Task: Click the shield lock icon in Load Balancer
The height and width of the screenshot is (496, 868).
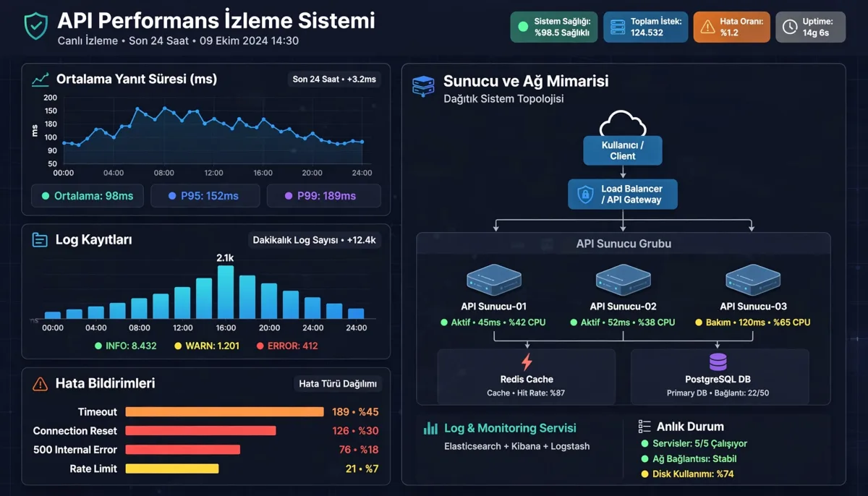Action: click(x=584, y=194)
